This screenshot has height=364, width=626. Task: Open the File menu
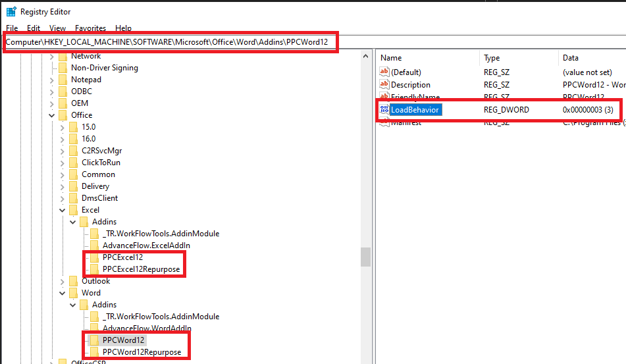(12, 28)
